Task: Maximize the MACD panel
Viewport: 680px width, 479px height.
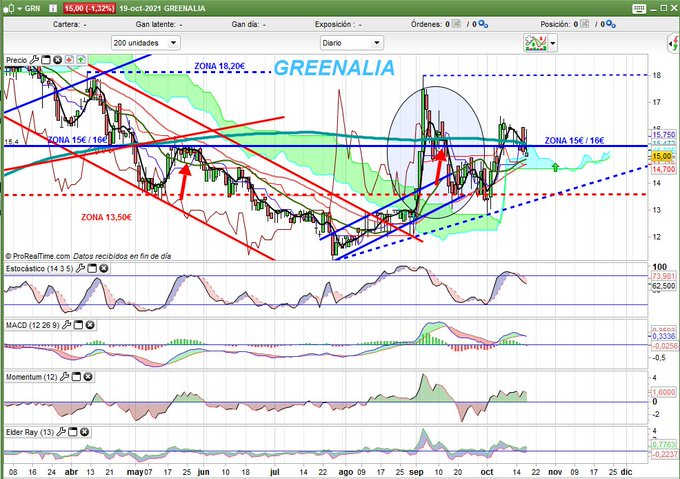Action: click(78, 325)
